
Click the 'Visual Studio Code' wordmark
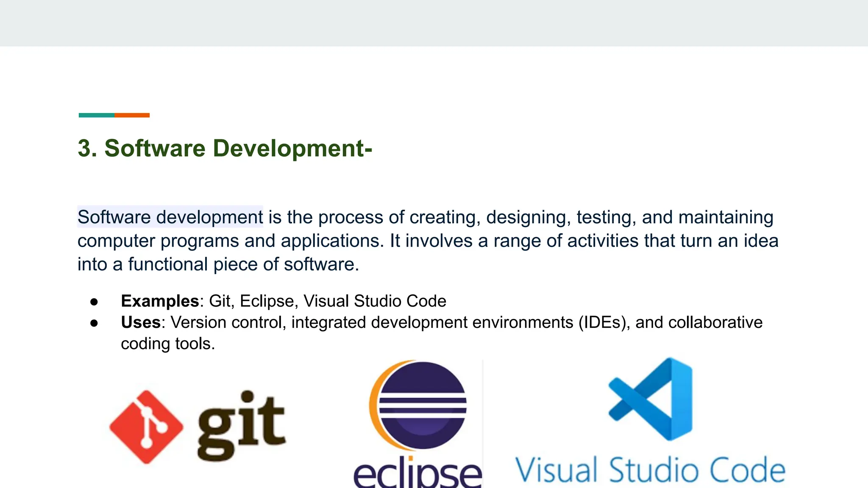(650, 470)
